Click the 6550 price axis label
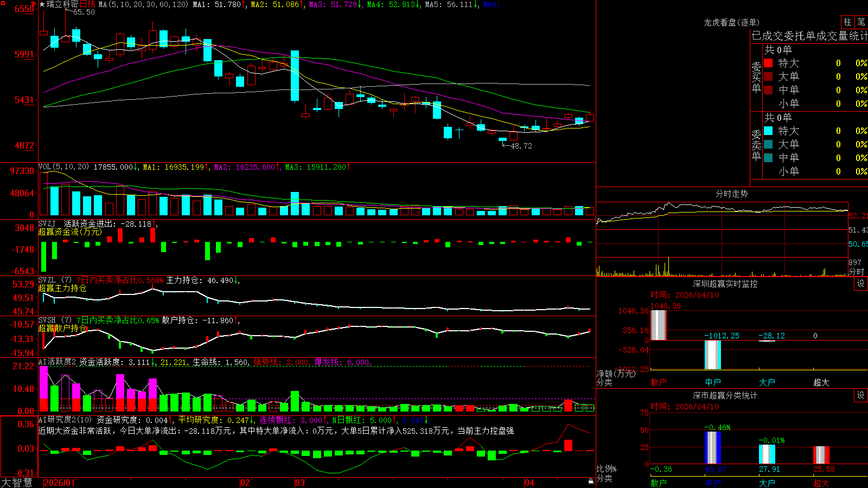 click(x=24, y=9)
